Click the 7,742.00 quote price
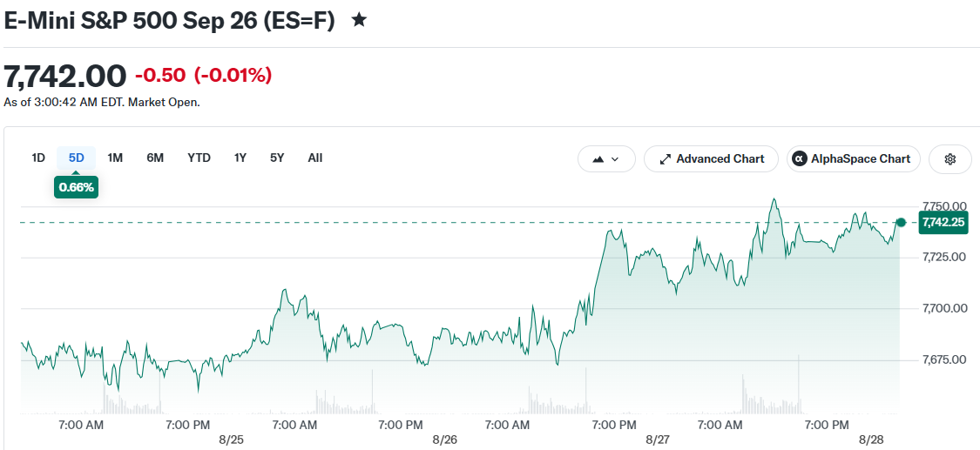The width and height of the screenshot is (980, 450). tap(65, 76)
